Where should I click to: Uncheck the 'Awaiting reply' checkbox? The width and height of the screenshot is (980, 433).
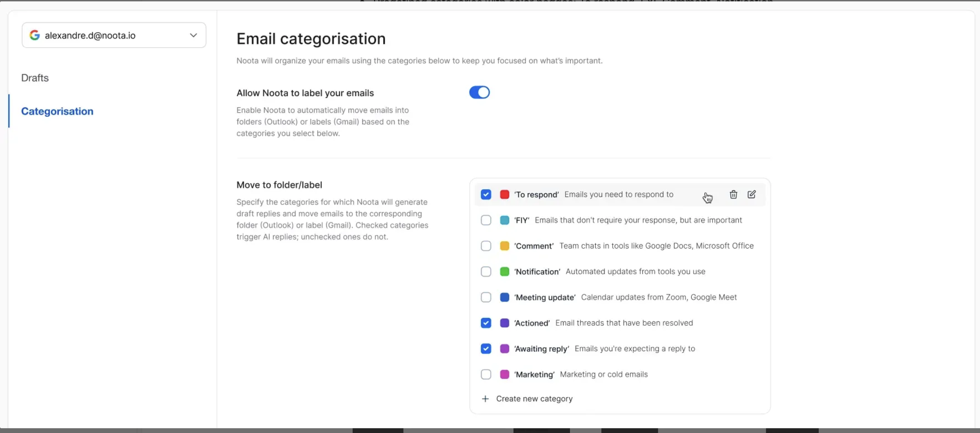(x=486, y=349)
